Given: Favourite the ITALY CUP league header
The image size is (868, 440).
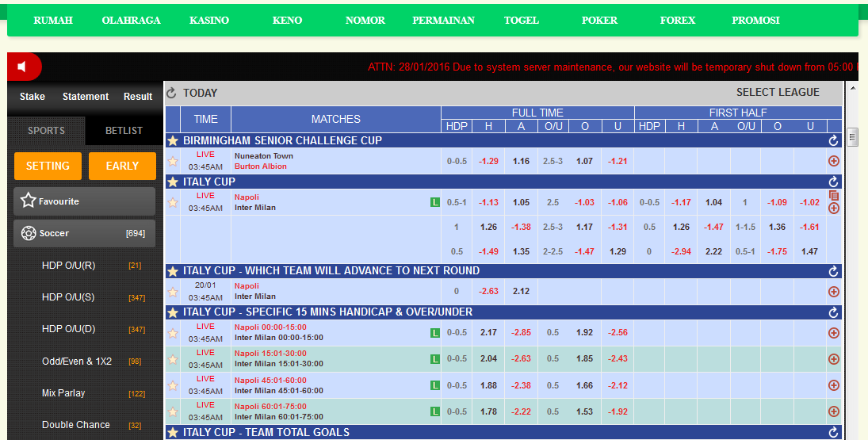Looking at the screenshot, I should click(173, 182).
